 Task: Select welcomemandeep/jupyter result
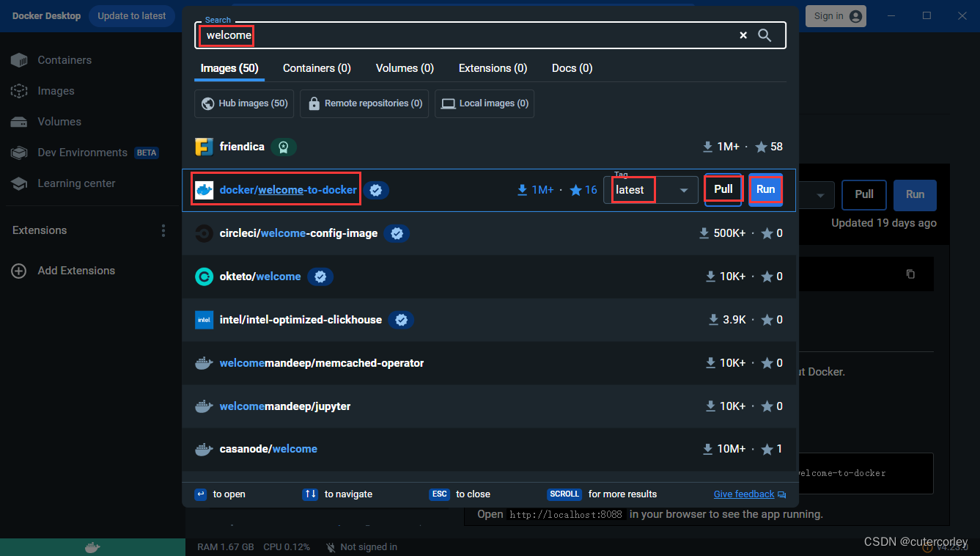point(489,406)
